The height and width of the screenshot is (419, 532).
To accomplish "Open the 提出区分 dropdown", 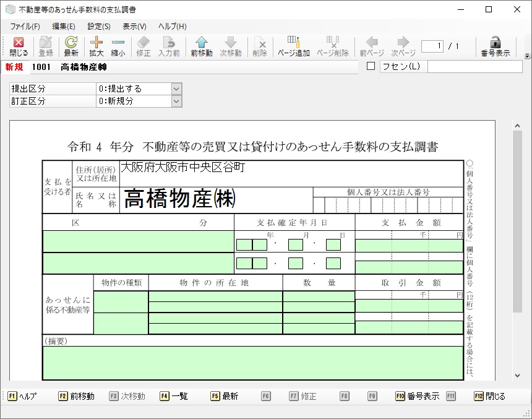I will (176, 89).
